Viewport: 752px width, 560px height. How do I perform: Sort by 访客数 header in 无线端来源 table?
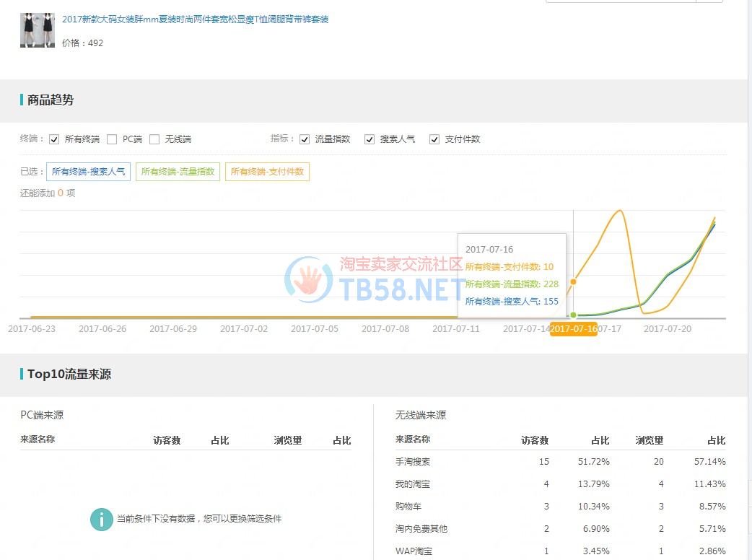coord(535,440)
